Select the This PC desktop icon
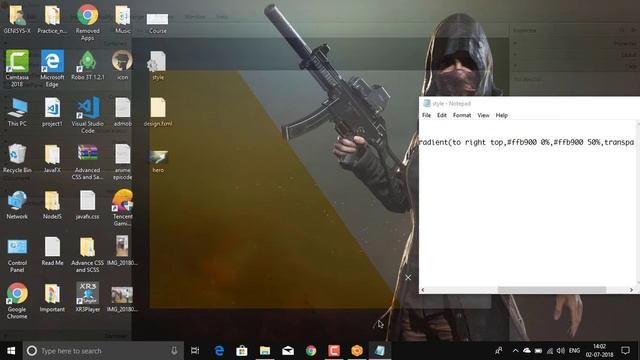Image resolution: width=640 pixels, height=360 pixels. pos(17,111)
